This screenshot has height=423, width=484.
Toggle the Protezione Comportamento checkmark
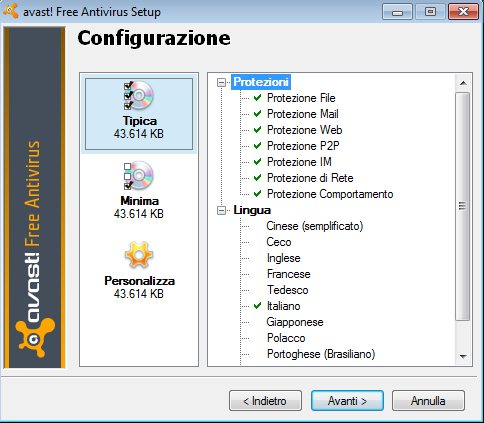257,194
